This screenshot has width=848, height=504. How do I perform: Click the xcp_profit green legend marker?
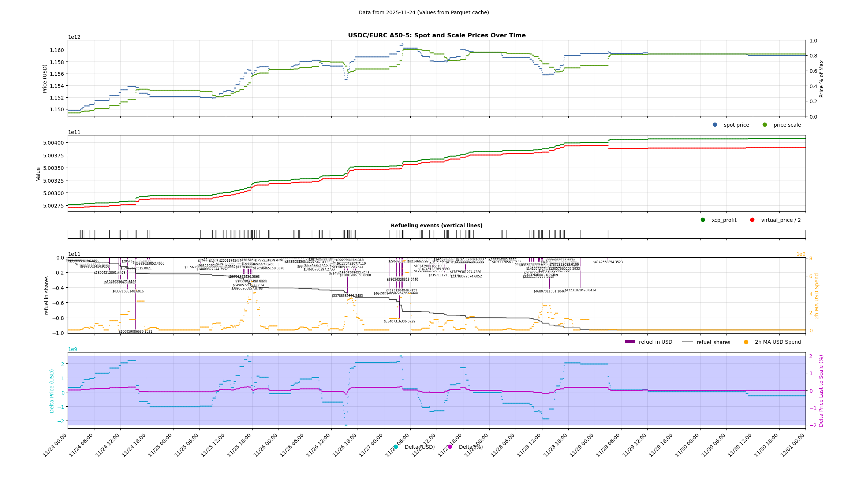(703, 220)
